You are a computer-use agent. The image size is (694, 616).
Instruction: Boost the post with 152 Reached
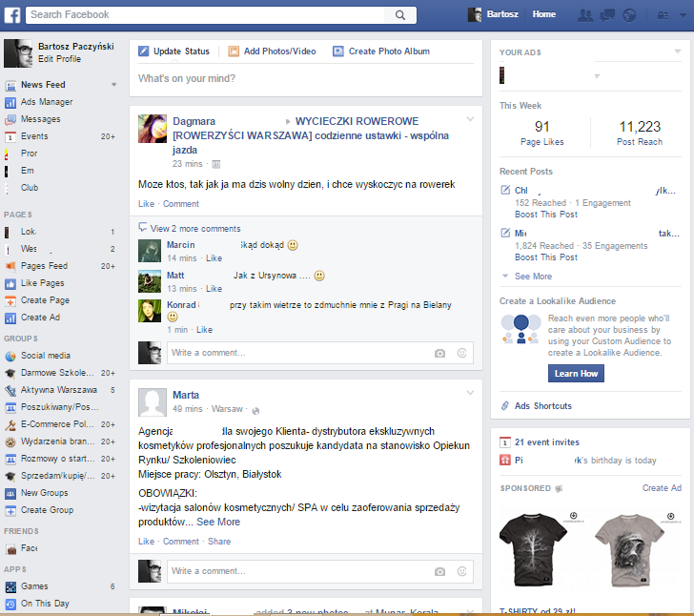[545, 215]
